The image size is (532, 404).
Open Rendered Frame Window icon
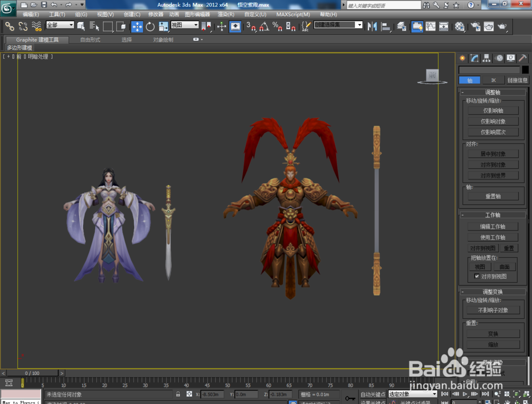tap(488, 26)
